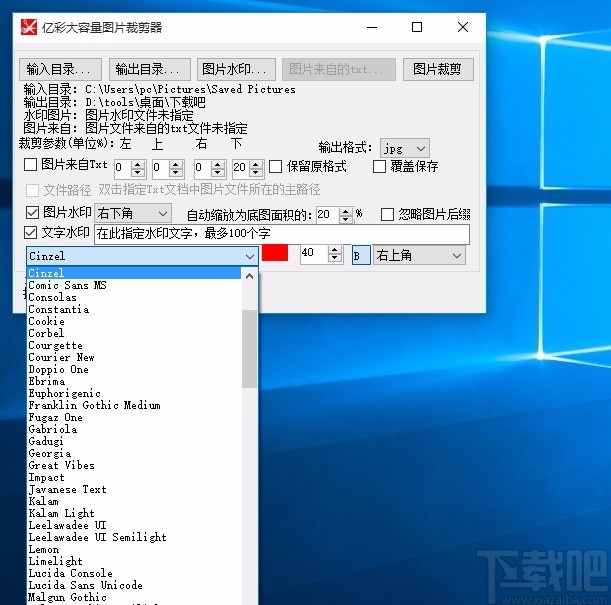Screen dimensions: 611x605
Task: Choose Gabriola font
Action: coord(134,429)
